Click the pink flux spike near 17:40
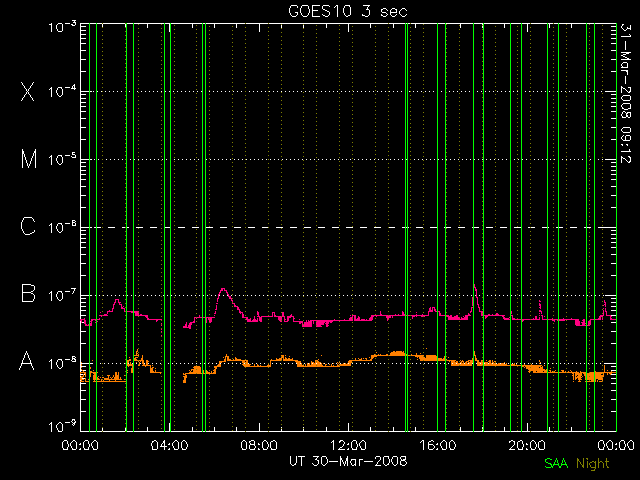The height and width of the screenshot is (480, 640). pos(475,286)
